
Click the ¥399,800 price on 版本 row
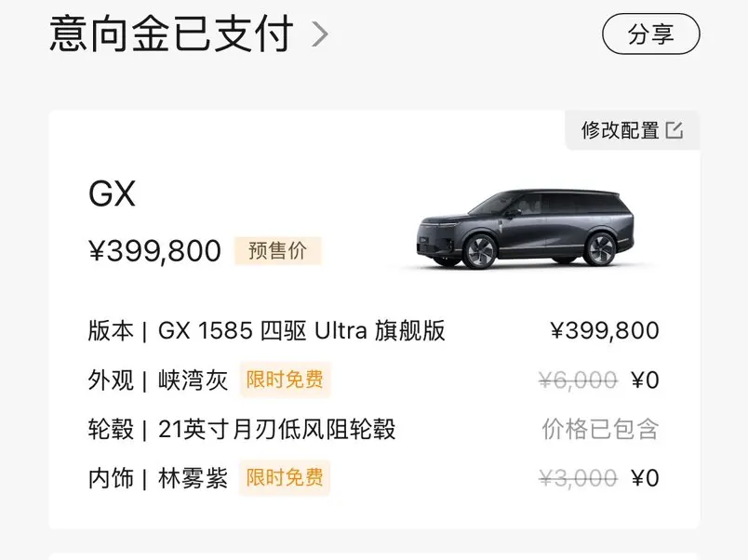pyautogui.click(x=605, y=330)
